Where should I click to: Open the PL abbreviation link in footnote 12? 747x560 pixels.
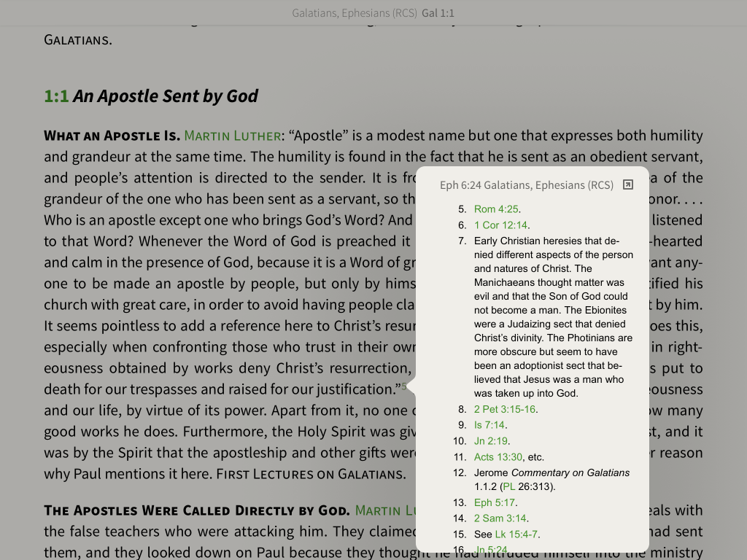(x=508, y=486)
